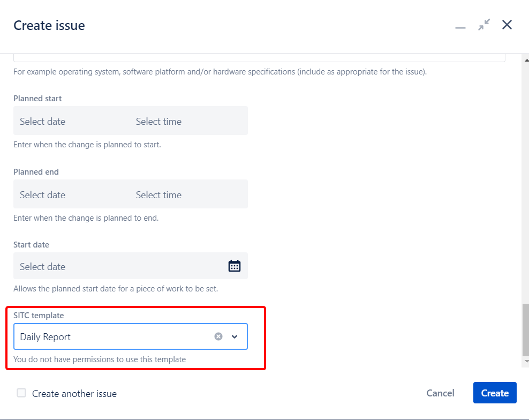Tick the Create another issue checkbox
Image resolution: width=529 pixels, height=420 pixels.
coord(21,393)
